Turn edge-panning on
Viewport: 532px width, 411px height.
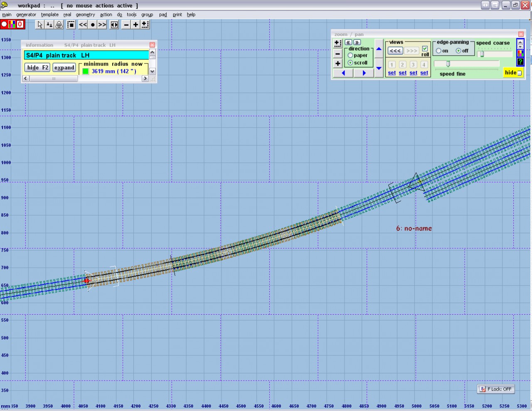[438, 51]
